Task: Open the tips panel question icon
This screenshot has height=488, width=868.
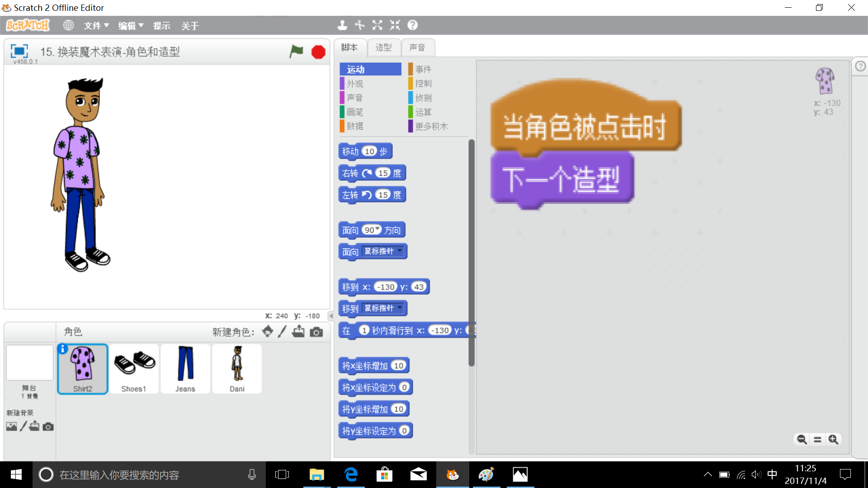Action: (x=860, y=66)
